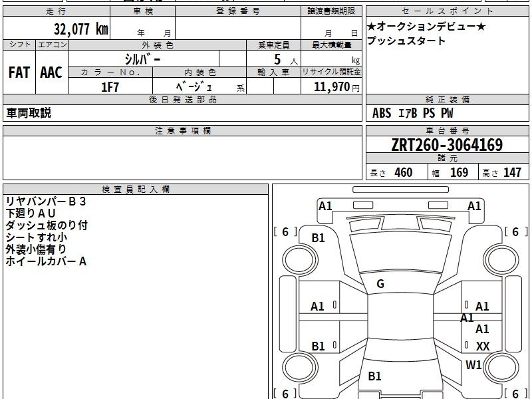Select the AAC air conditioner value
532x399 pixels.
tap(51, 72)
